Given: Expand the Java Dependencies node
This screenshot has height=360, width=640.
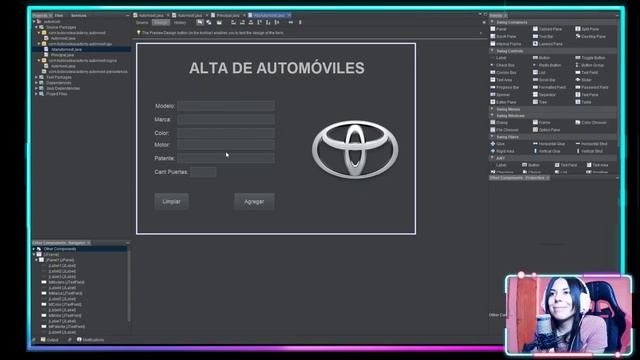Looking at the screenshot, I should click(36, 88).
